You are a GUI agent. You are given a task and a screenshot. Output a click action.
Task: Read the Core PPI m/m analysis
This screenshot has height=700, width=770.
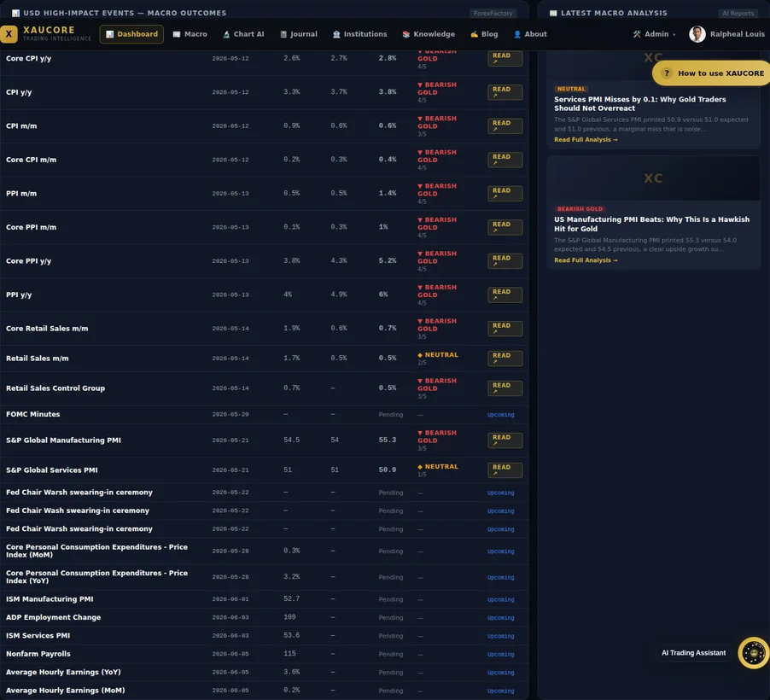tap(505, 227)
